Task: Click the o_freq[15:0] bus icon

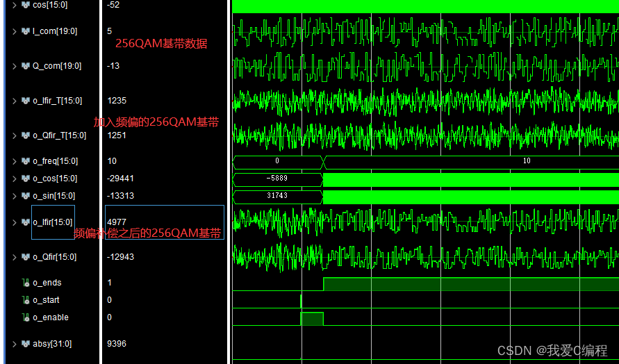Action: pyautogui.click(x=26, y=161)
